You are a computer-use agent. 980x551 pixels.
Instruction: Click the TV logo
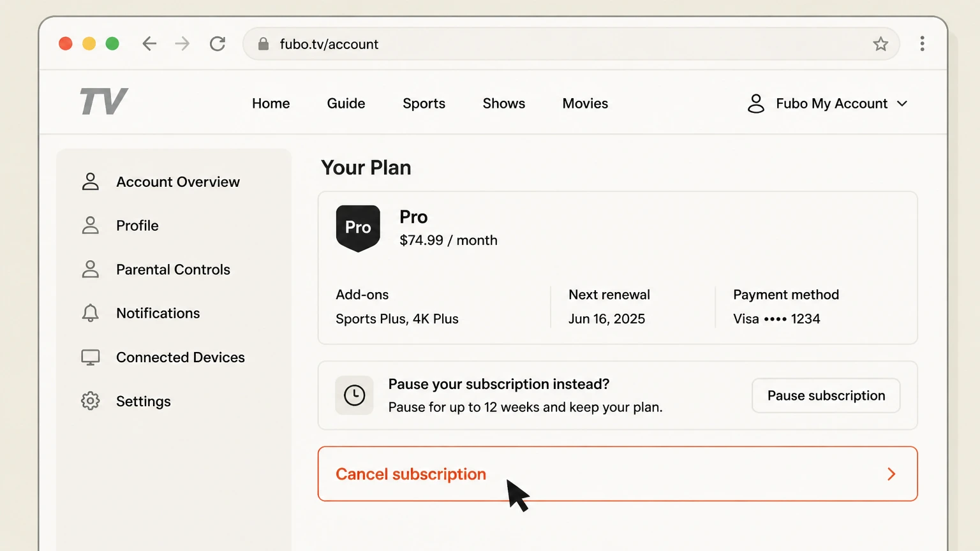104,101
